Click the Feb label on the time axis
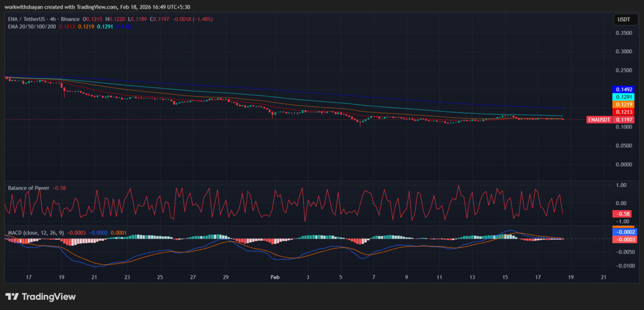Viewport: 644px width, 310px height. click(274, 277)
